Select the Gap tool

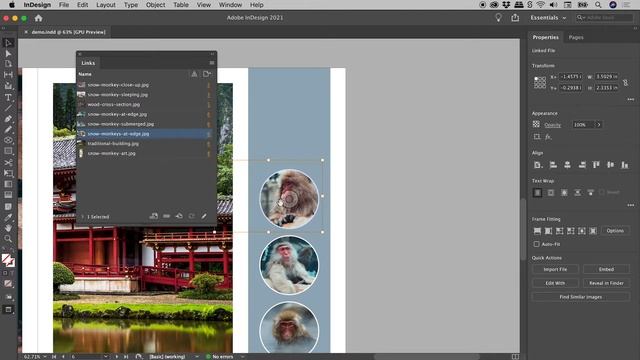tap(8, 75)
